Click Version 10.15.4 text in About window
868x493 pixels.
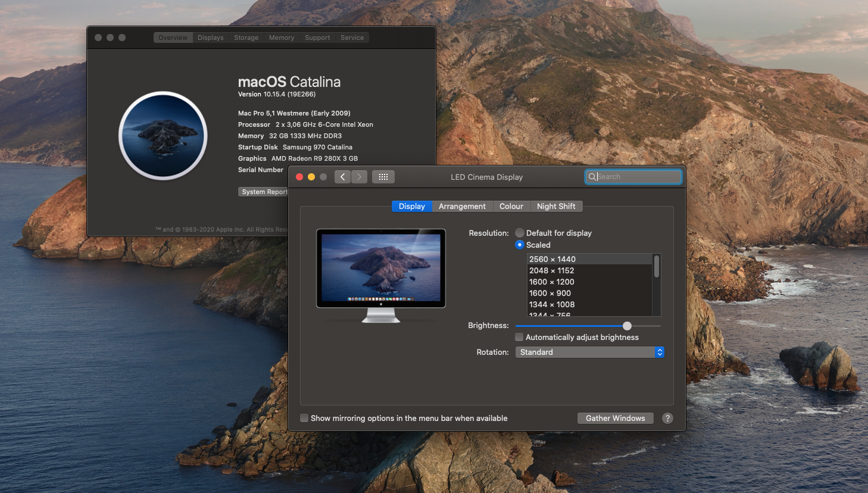tap(277, 94)
